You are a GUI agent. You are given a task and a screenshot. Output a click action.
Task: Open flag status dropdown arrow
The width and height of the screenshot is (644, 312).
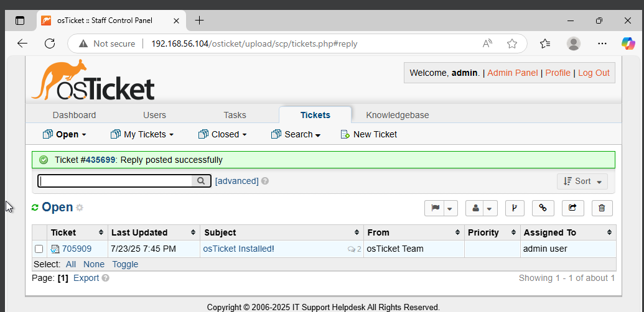coord(450,208)
